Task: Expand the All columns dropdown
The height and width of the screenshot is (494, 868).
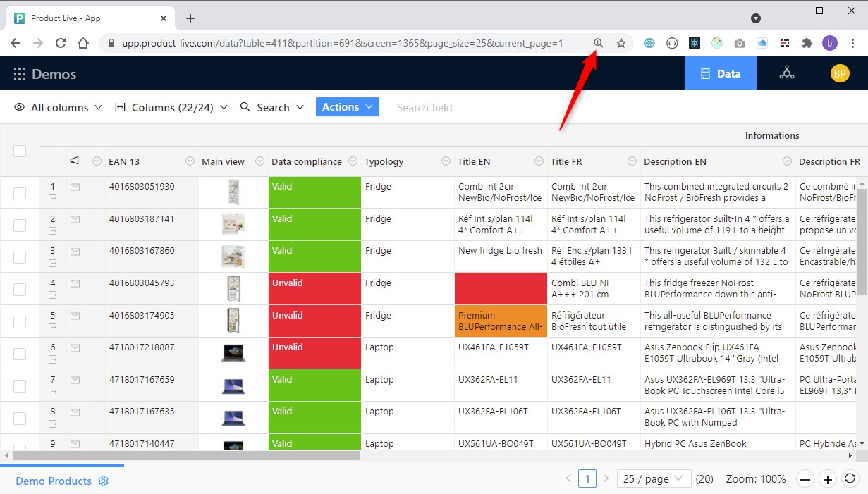Action: tap(59, 107)
